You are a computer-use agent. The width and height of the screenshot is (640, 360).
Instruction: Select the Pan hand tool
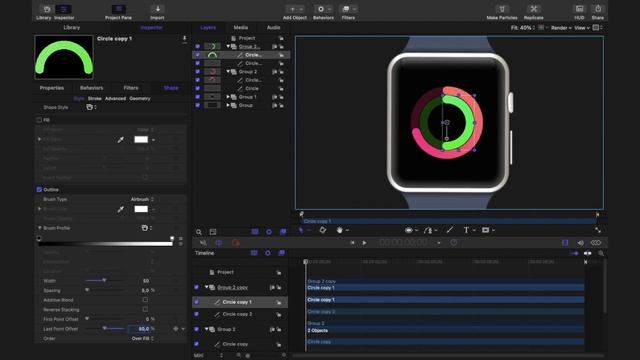[340, 230]
